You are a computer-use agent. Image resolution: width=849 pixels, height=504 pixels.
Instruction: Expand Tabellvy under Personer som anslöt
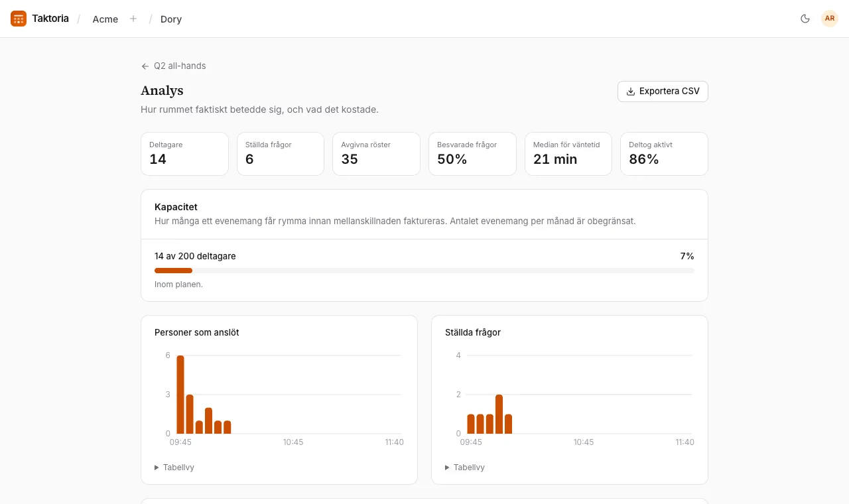pos(174,468)
